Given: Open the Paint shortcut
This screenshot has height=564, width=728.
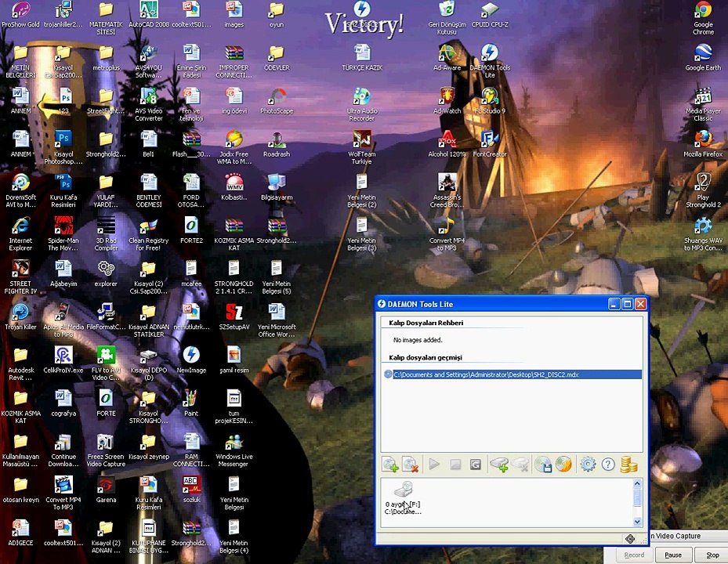Looking at the screenshot, I should pos(191,403).
